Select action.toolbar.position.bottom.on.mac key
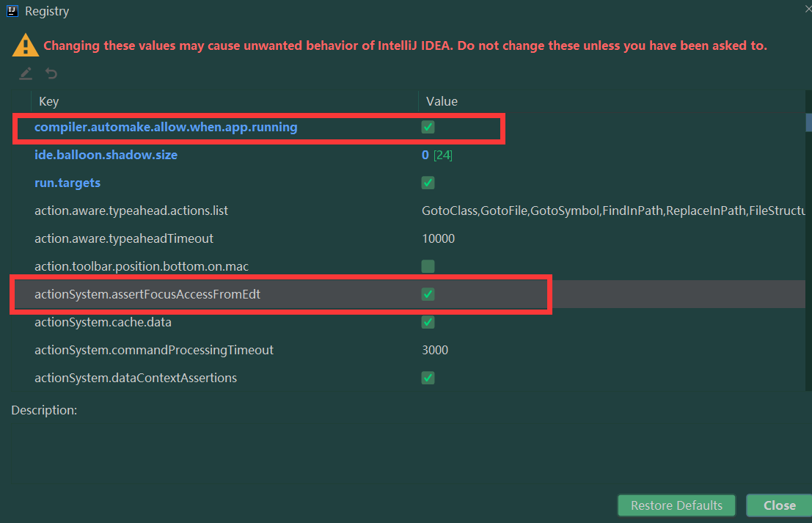 pos(142,266)
